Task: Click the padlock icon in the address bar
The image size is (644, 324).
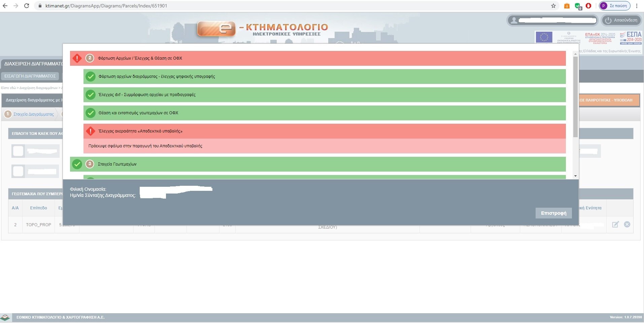Action: (40, 6)
